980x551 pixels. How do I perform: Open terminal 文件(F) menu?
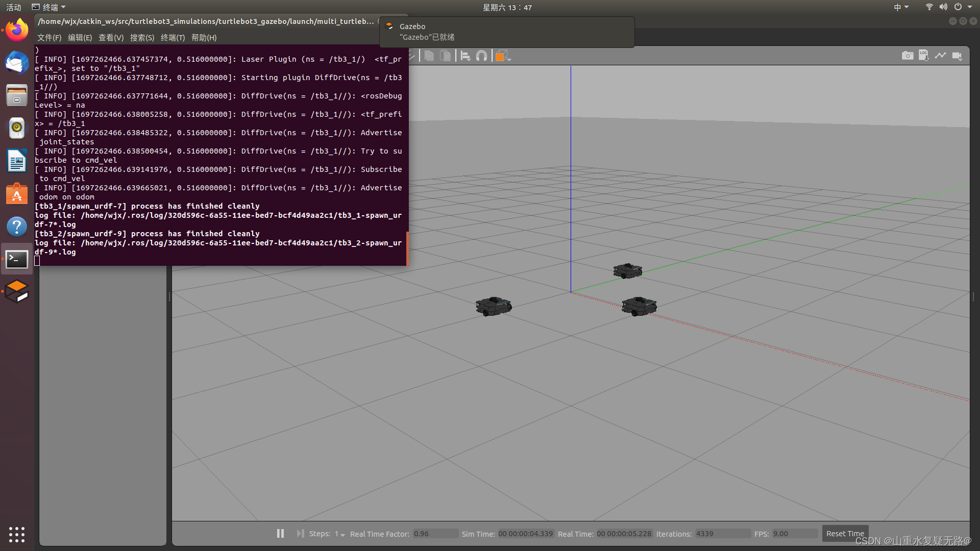49,38
